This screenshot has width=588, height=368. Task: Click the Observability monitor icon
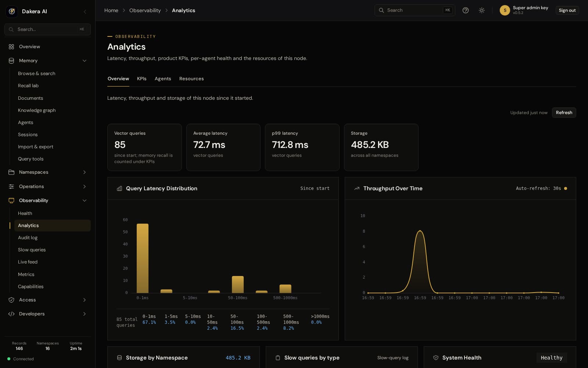(x=11, y=201)
